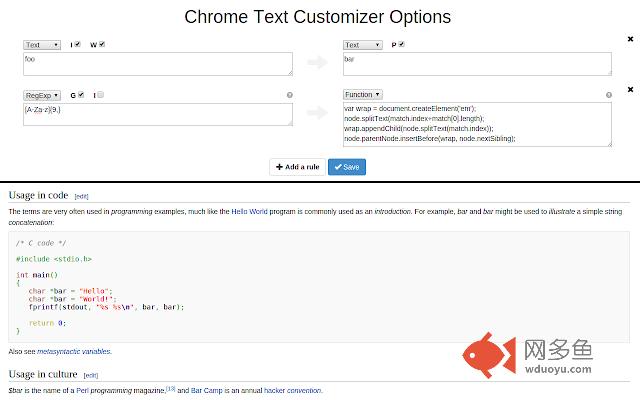
Task: Click Add a rule button
Action: tap(298, 167)
